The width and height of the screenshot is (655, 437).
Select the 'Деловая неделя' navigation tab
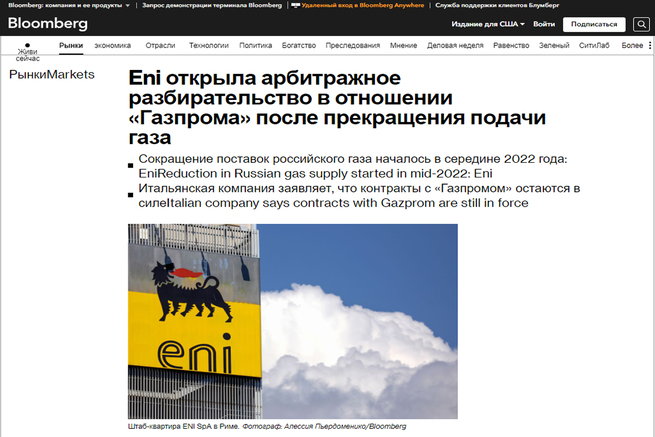(455, 46)
